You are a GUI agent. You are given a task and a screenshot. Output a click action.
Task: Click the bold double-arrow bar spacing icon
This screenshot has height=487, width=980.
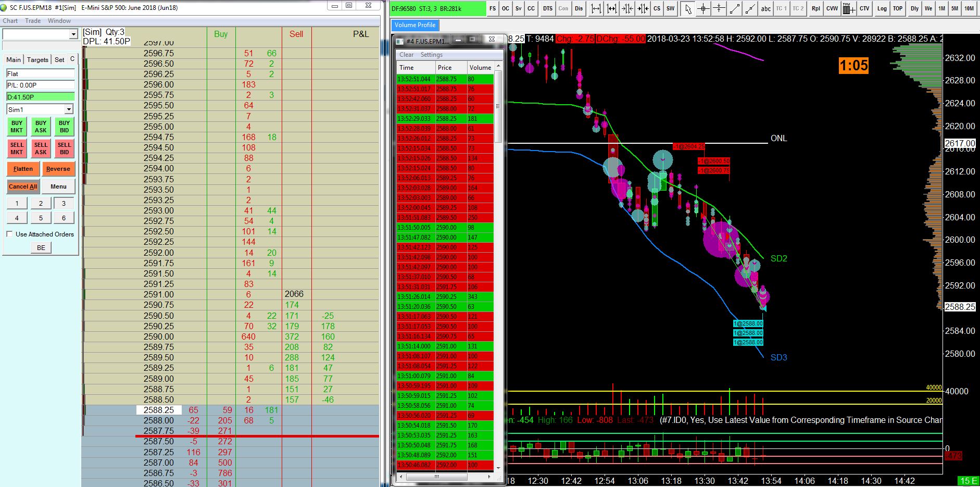pos(612,8)
